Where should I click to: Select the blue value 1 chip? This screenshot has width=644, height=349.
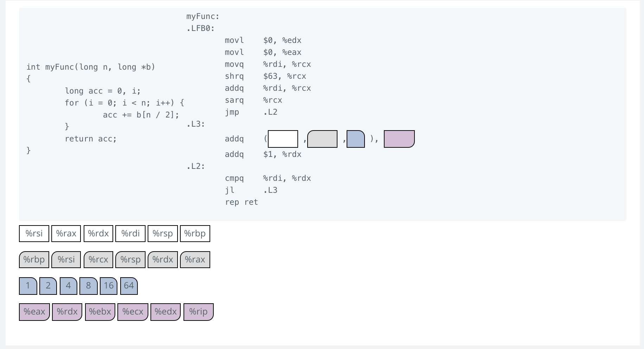point(28,286)
